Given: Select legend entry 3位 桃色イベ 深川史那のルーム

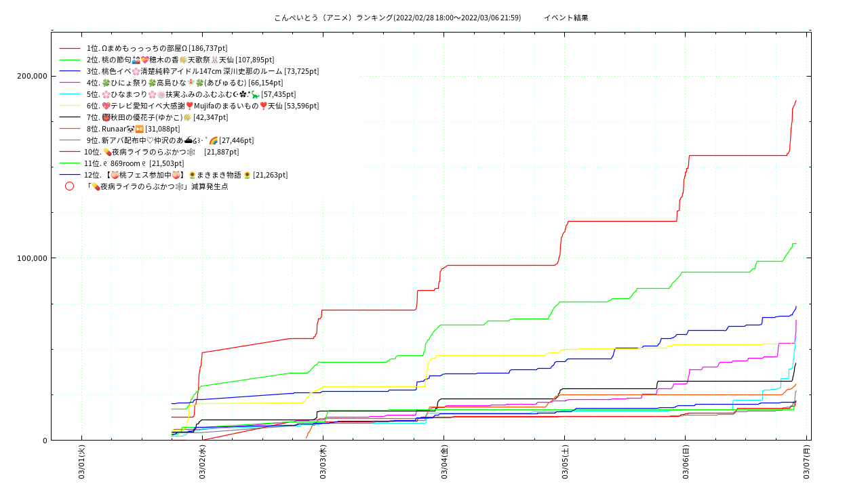Looking at the screenshot, I should click(x=202, y=71).
